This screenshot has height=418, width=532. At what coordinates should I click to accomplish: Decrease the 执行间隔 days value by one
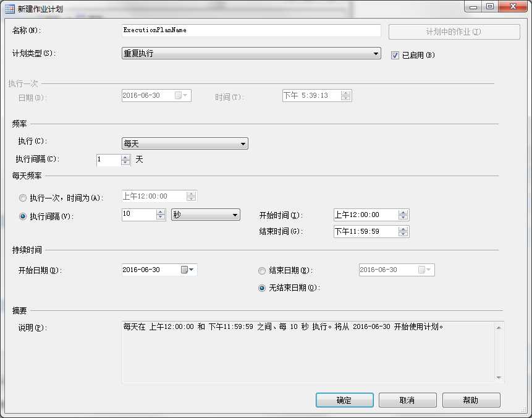pos(125,162)
